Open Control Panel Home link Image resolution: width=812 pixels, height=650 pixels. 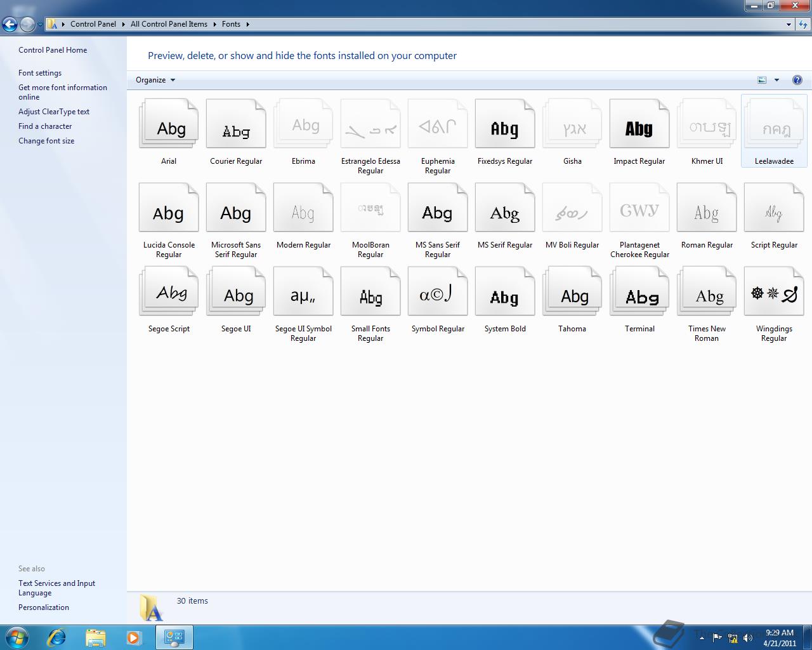[53, 50]
